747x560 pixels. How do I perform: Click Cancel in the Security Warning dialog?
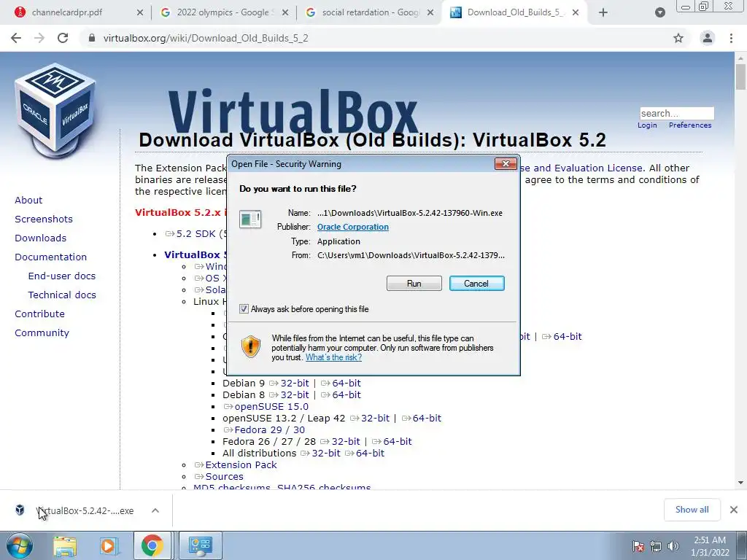(x=476, y=284)
